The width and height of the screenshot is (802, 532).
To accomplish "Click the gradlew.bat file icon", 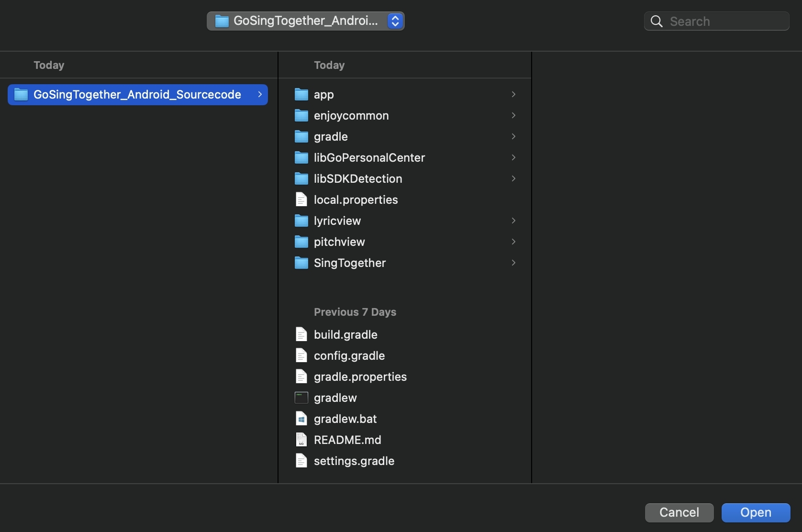I will 301,419.
